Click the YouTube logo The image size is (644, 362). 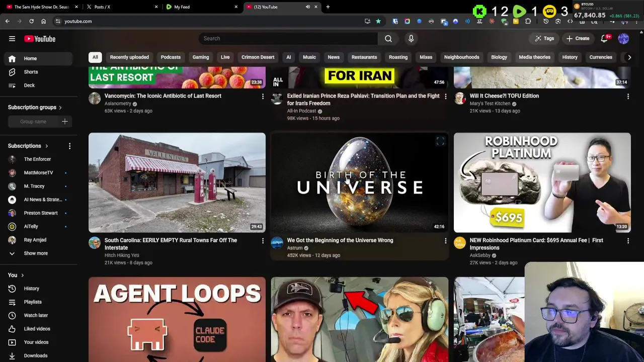coord(40,39)
